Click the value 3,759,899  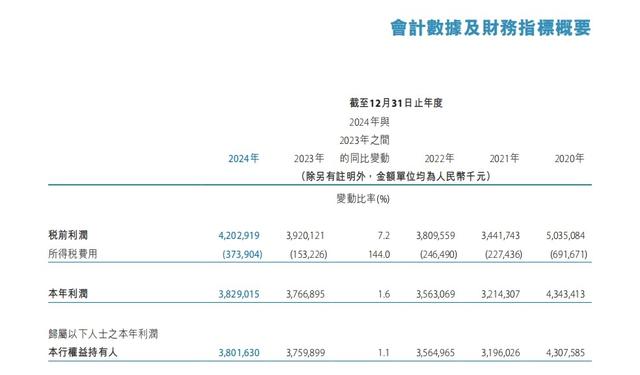(305, 353)
